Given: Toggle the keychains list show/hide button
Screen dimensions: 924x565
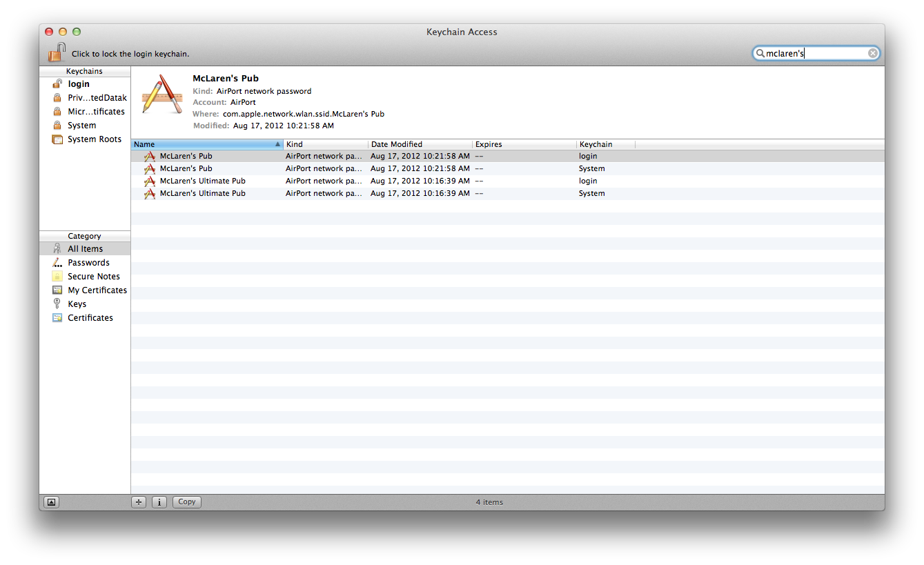Looking at the screenshot, I should (x=51, y=502).
